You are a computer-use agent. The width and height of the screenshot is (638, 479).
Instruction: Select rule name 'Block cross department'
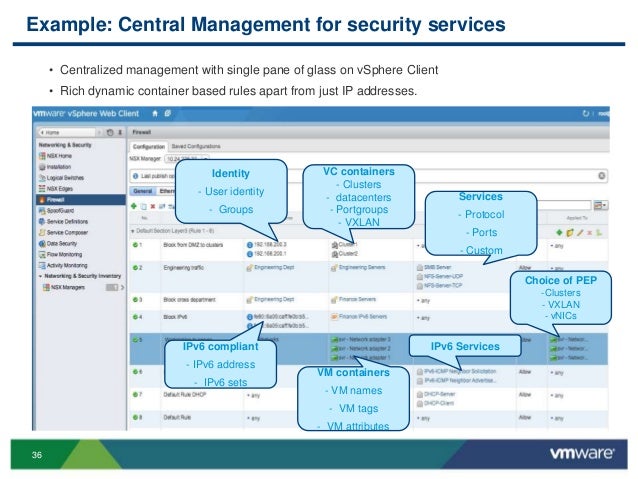[x=190, y=300]
